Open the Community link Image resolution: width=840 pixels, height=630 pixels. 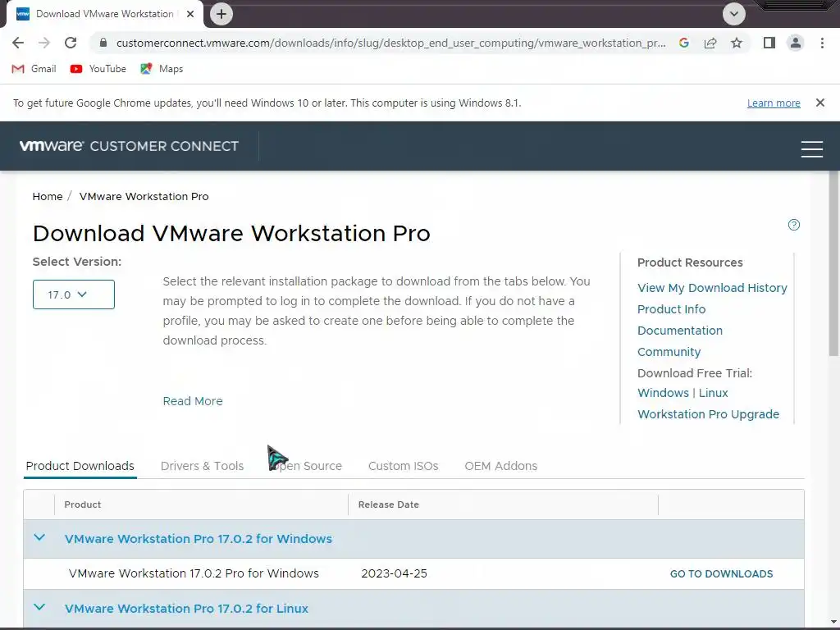[669, 352]
